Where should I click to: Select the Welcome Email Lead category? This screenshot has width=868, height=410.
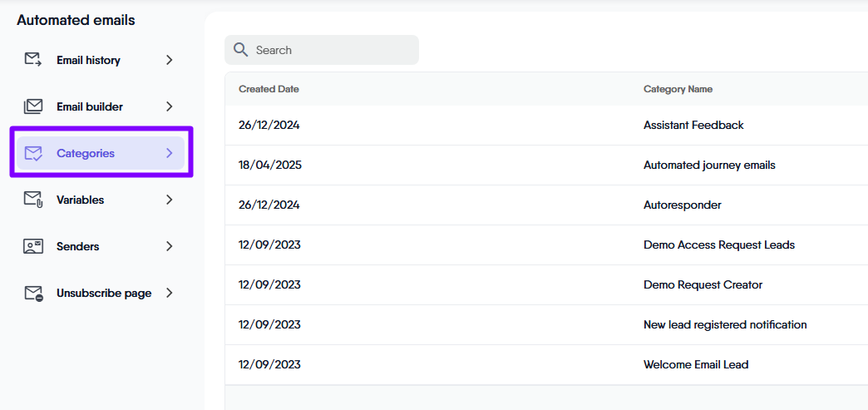tap(696, 364)
